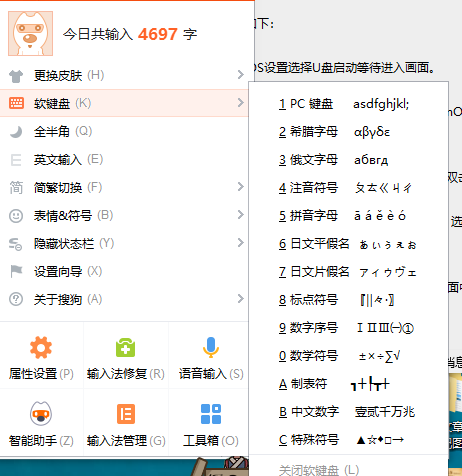Click 属性设置 (P) label
Viewport: 462px width, 476px height.
coord(41,374)
